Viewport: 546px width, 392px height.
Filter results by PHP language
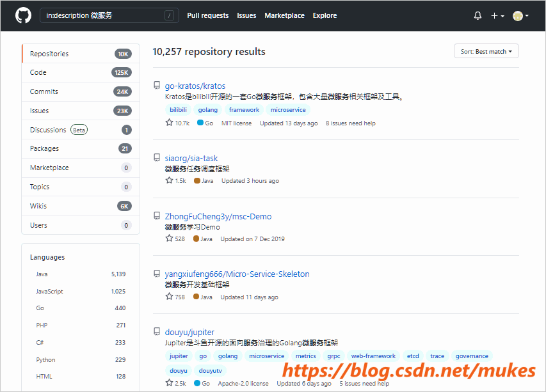81,325
